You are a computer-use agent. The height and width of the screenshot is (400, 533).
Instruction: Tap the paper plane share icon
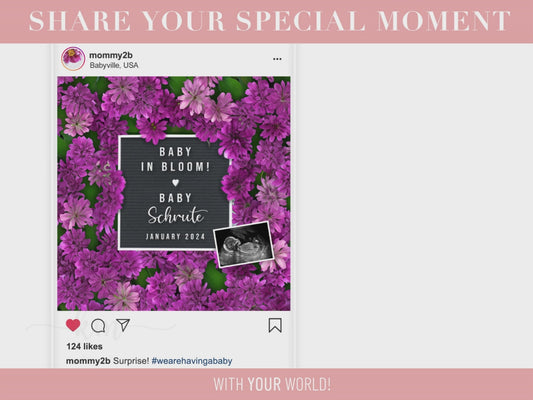coord(123,325)
